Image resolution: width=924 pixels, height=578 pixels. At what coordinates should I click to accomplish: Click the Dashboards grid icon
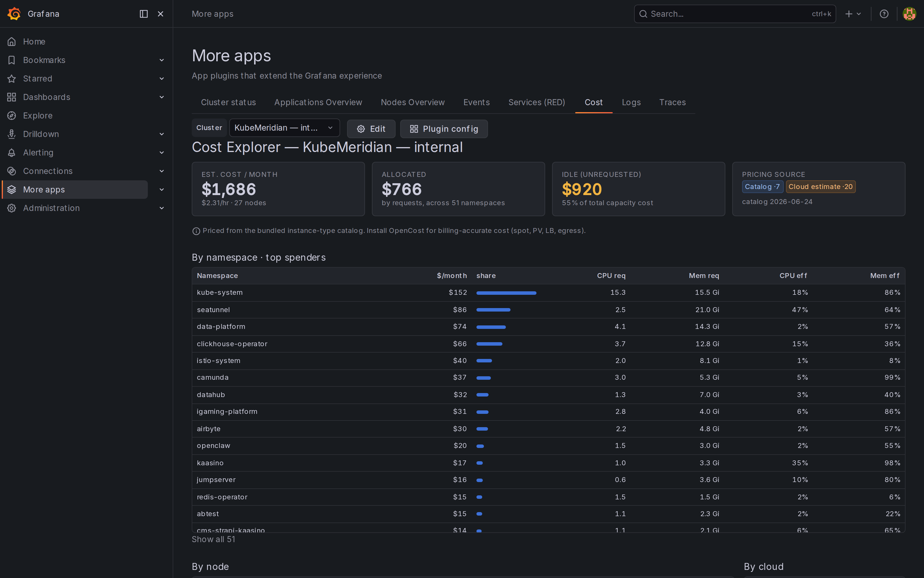tap(12, 97)
